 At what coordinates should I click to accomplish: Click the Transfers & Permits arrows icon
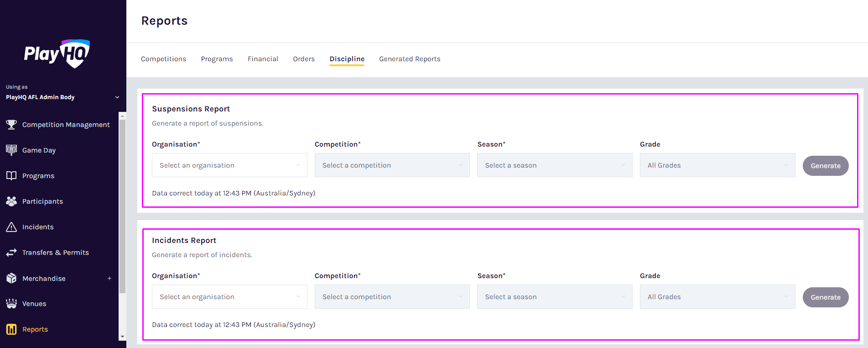(11, 253)
